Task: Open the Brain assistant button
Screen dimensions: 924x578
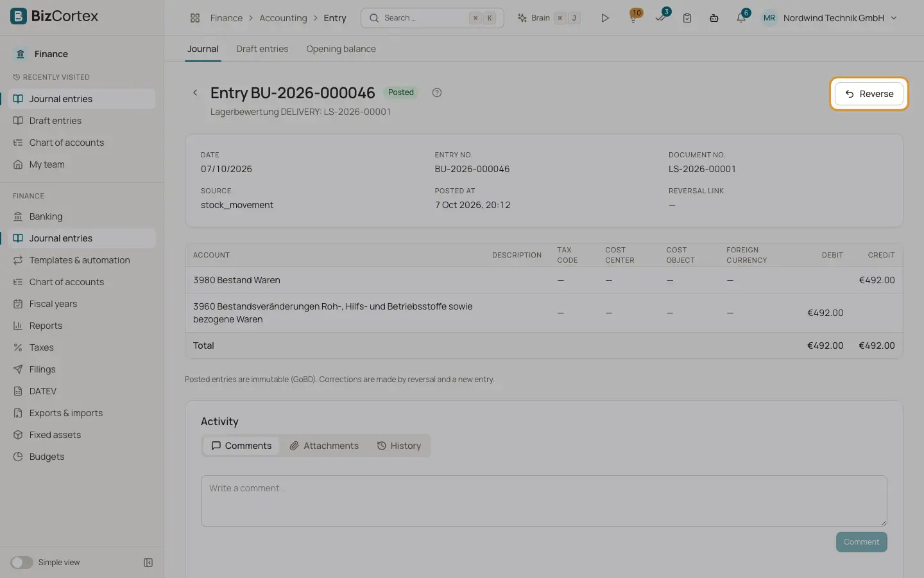Action: [549, 18]
